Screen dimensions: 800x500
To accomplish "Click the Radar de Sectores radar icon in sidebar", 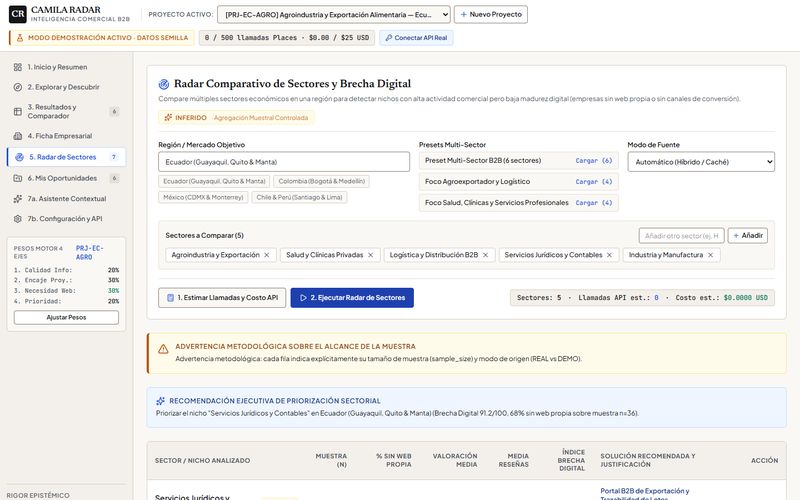I will (19, 157).
